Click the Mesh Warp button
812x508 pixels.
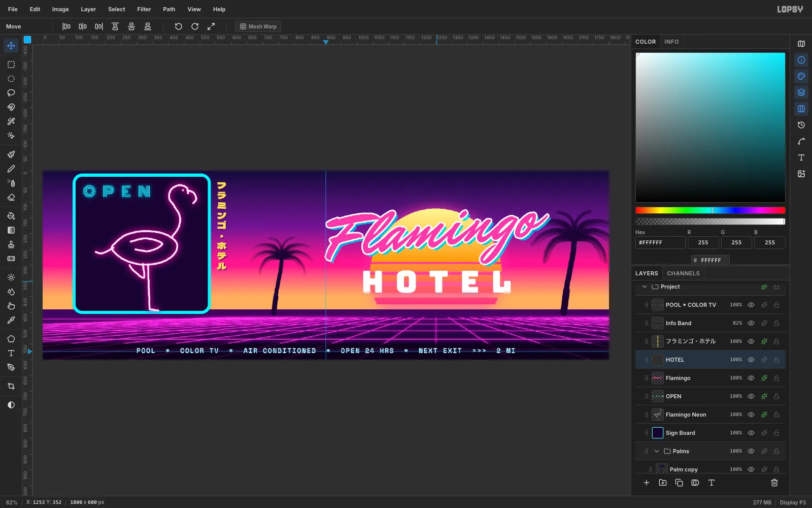pyautogui.click(x=258, y=26)
